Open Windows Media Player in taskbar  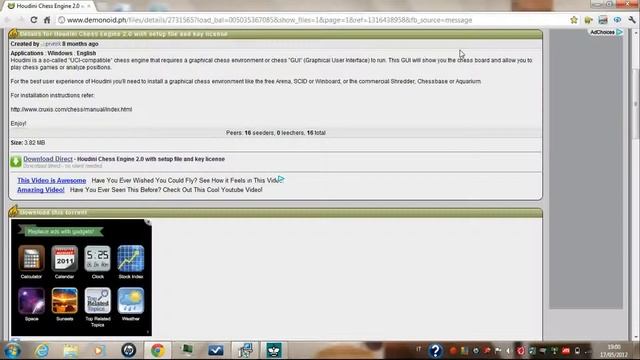[x=99, y=350]
